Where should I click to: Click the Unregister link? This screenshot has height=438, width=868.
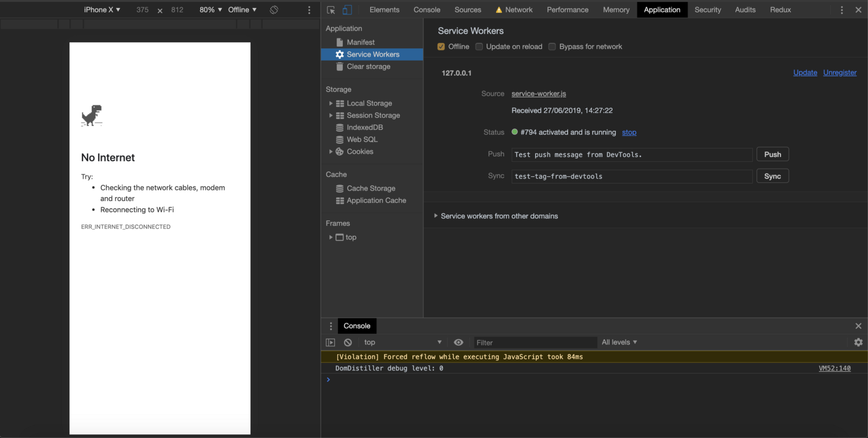tap(839, 73)
